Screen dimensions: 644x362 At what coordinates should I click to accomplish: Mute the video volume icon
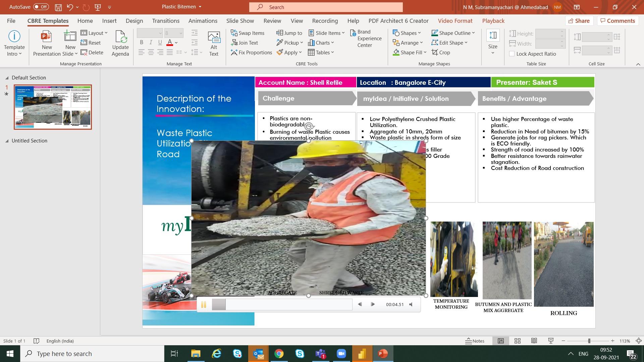tap(411, 304)
